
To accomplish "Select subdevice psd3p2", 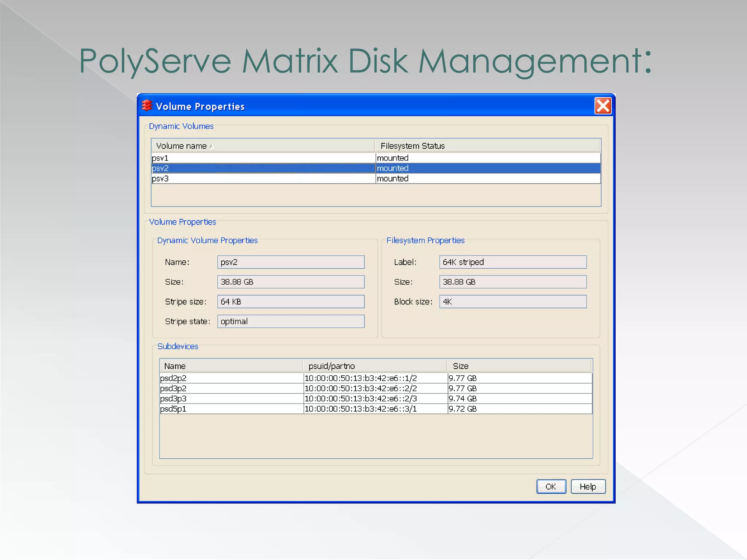I will (x=232, y=388).
